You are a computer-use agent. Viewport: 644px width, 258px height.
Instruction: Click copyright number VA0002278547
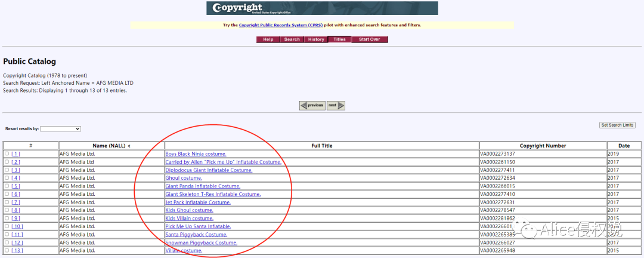[497, 210]
